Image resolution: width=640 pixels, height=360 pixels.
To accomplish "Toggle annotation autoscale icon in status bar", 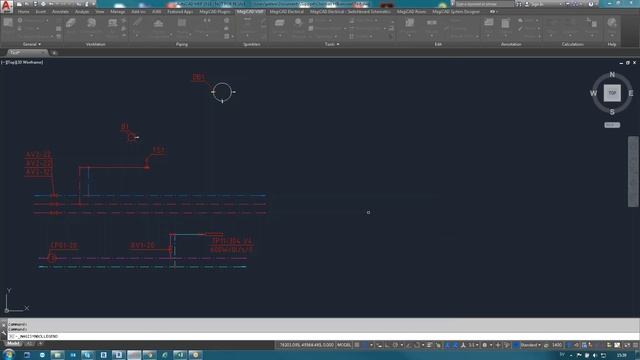I will (456, 345).
